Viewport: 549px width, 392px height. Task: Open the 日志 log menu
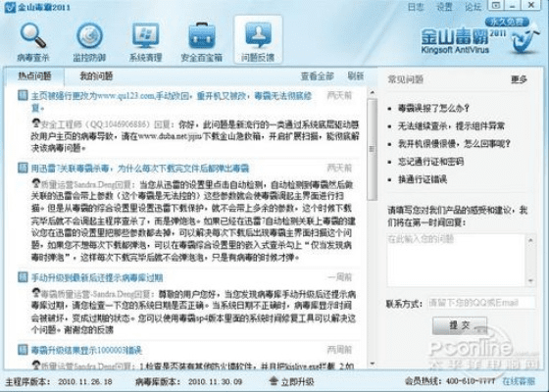click(x=416, y=7)
